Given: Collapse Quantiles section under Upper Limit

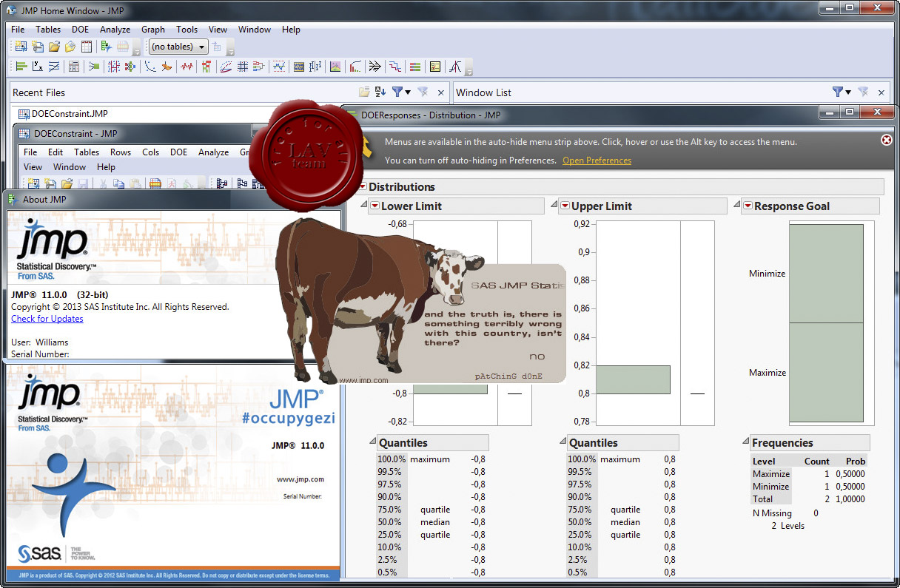Looking at the screenshot, I should click(562, 442).
